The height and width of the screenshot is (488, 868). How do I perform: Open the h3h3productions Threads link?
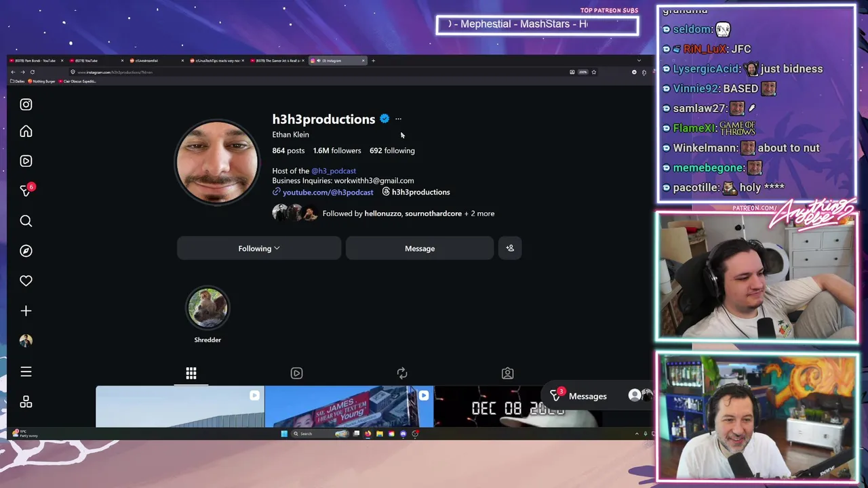tap(416, 192)
